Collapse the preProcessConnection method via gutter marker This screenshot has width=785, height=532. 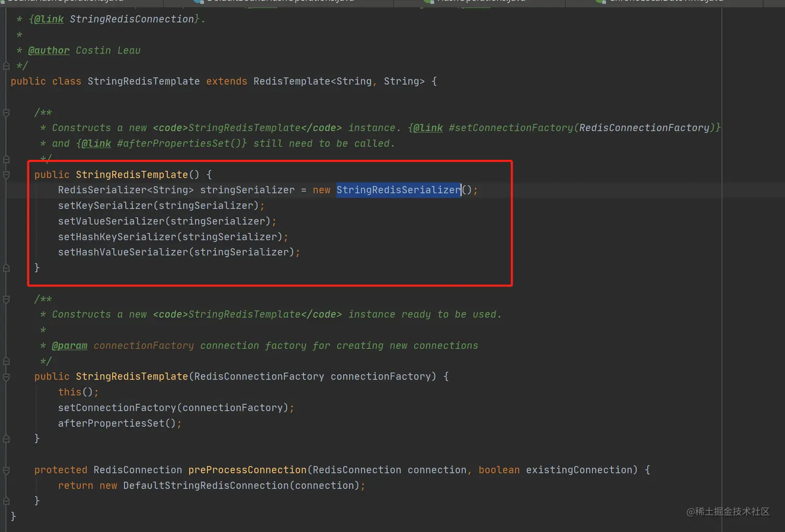(6, 471)
